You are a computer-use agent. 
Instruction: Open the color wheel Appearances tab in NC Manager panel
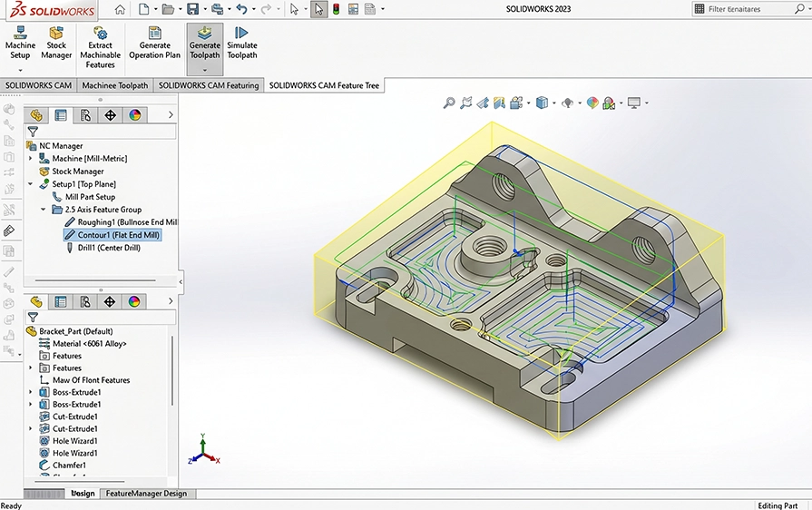134,115
